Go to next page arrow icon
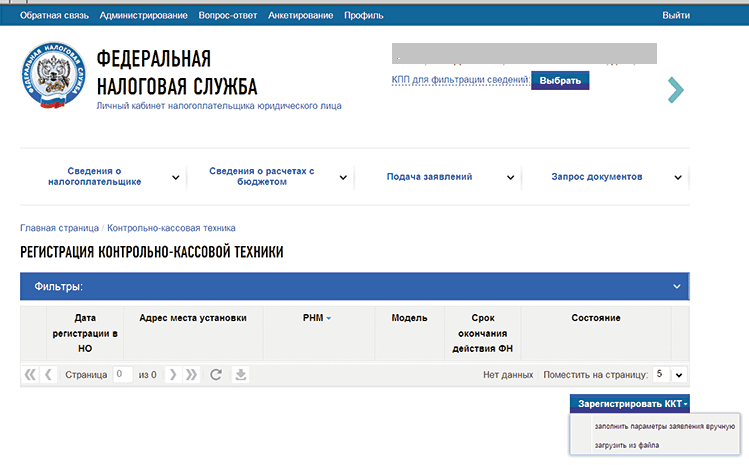The width and height of the screenshot is (749, 465). click(173, 375)
